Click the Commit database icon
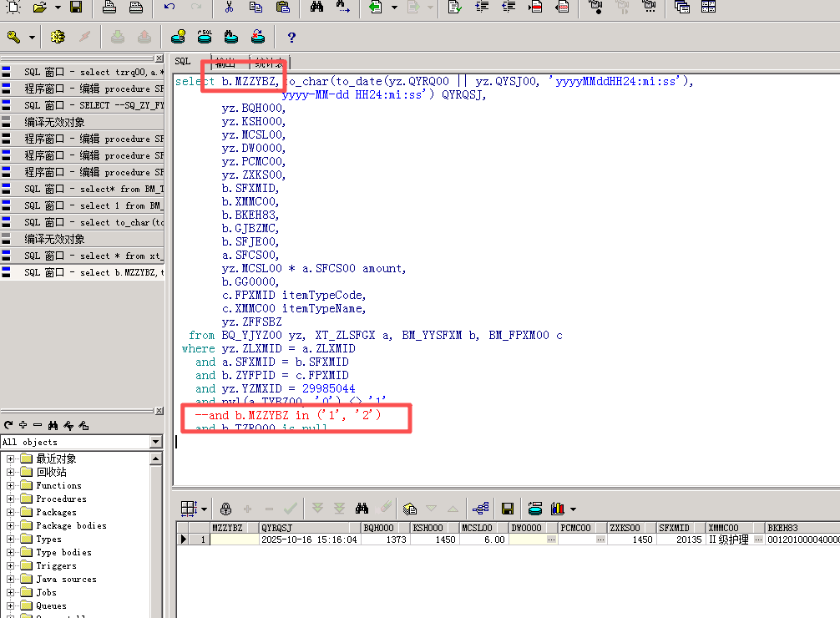The width and height of the screenshot is (840, 618). (119, 38)
